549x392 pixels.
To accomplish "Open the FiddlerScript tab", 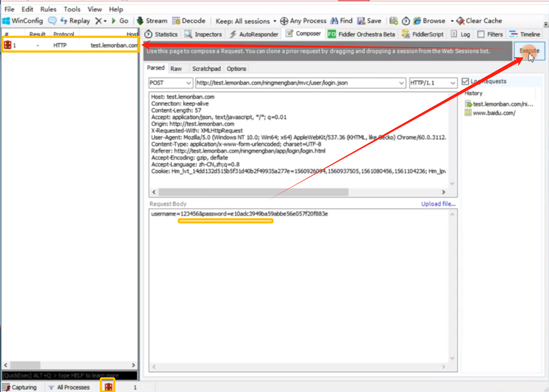I will click(x=423, y=34).
